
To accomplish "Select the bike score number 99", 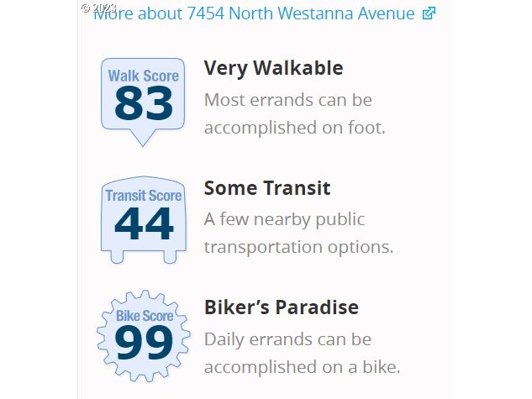I will tap(144, 343).
